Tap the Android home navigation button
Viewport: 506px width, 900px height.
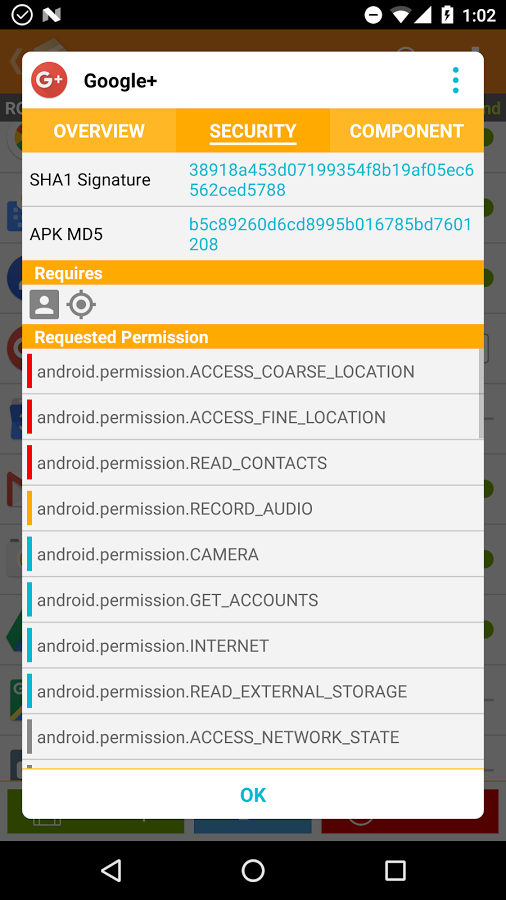tap(253, 870)
